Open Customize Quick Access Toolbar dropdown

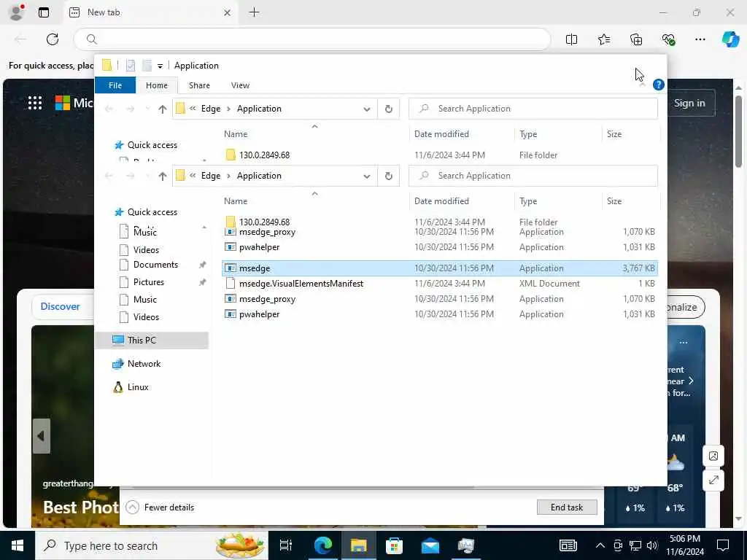[160, 66]
